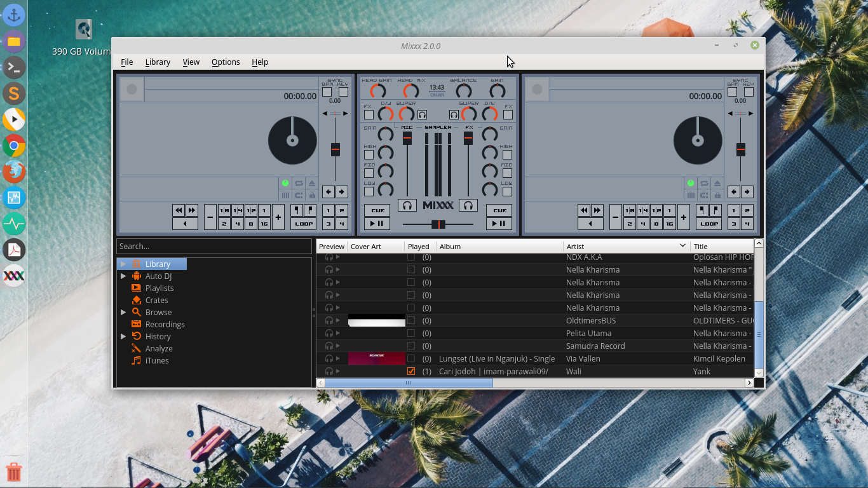868x488 pixels.
Task: Select 1/8 beatloop on the left deck
Action: [224, 210]
